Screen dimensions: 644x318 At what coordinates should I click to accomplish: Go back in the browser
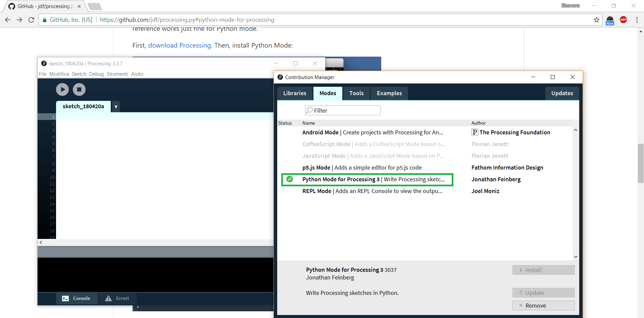tap(8, 20)
